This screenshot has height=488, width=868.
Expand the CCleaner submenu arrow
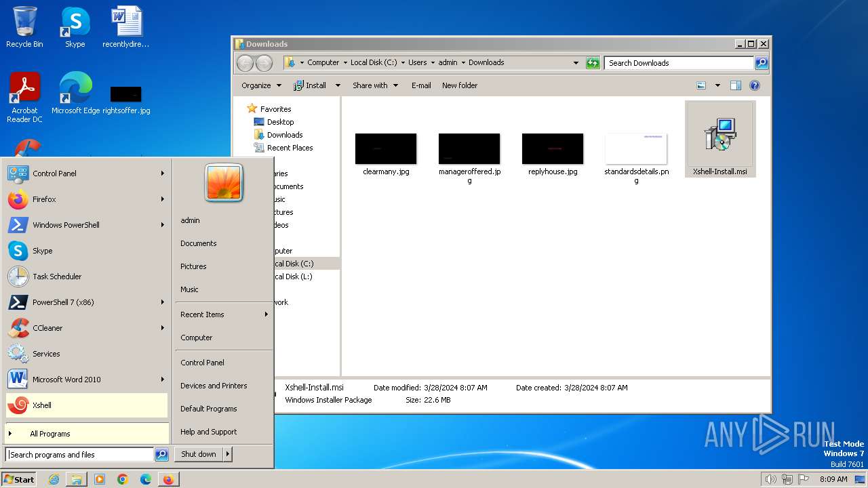click(x=163, y=328)
